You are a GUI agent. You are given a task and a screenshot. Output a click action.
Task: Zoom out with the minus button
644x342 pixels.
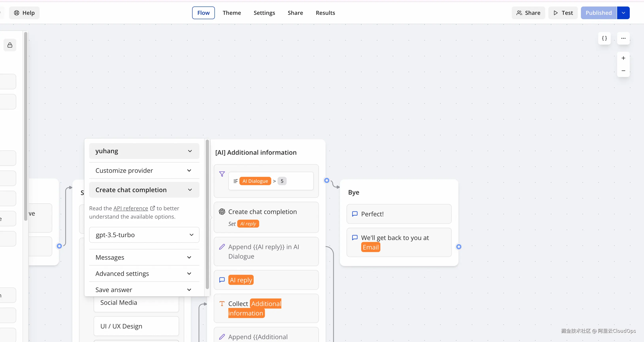(623, 71)
